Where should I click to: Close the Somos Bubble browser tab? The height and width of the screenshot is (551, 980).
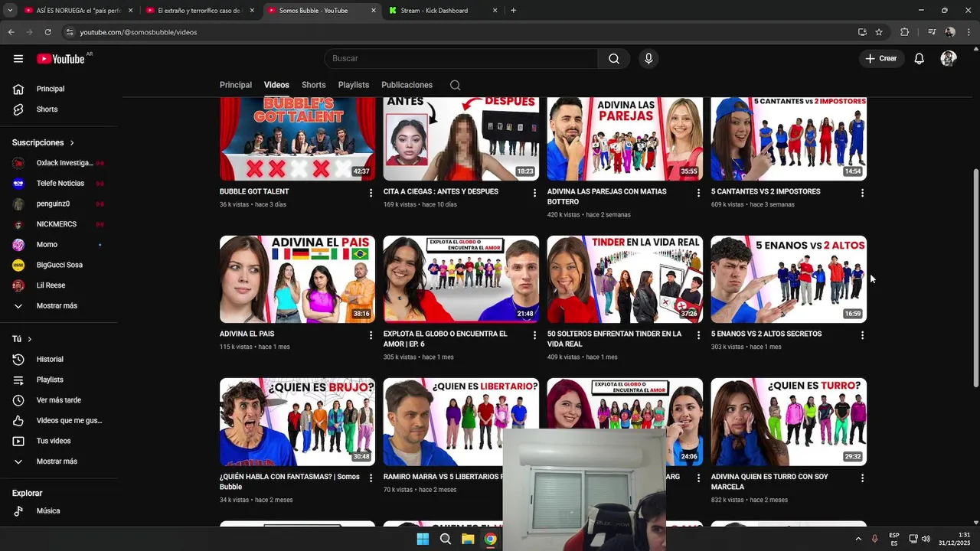[374, 11]
